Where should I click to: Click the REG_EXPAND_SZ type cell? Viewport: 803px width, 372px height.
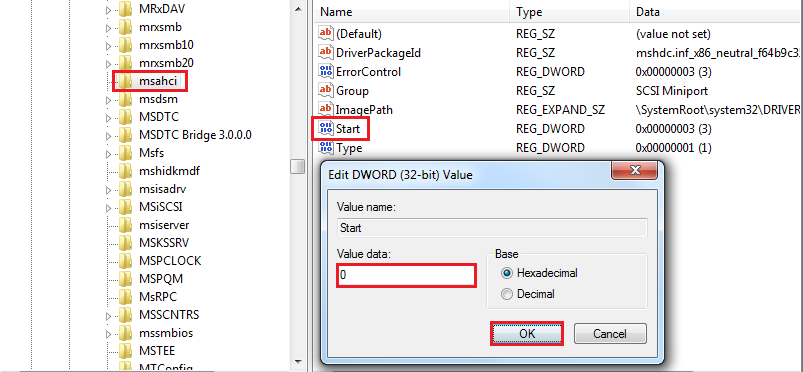560,110
